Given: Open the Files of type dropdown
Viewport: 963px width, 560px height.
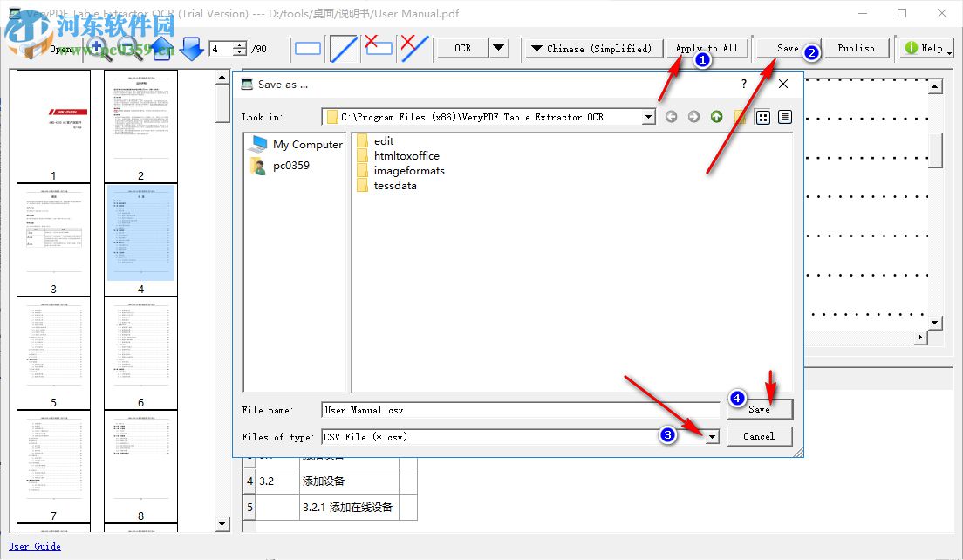Looking at the screenshot, I should [x=712, y=436].
